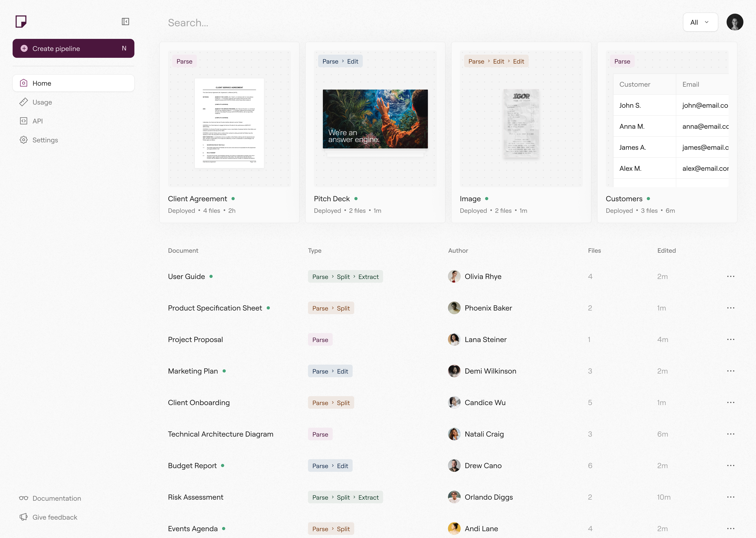The image size is (756, 538).
Task: Open more options for Project Proposal row
Action: [x=731, y=339]
